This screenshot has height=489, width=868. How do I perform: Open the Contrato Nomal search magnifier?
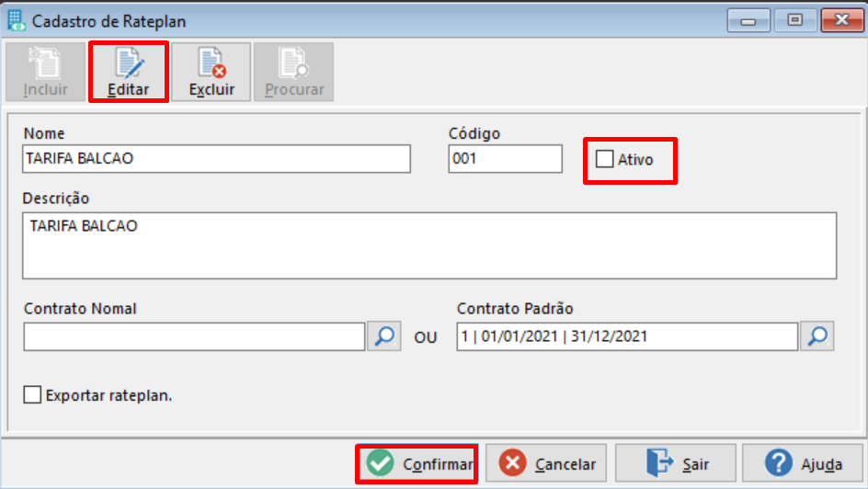point(384,336)
